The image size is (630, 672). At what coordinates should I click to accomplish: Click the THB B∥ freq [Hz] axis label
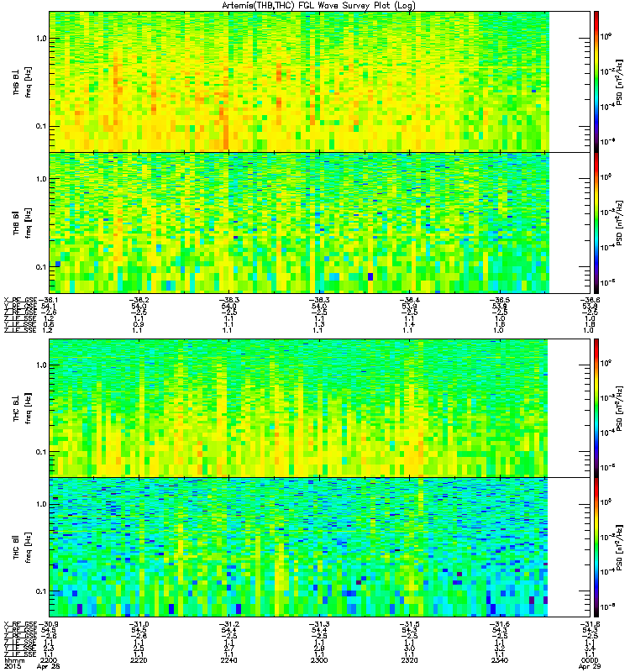pyautogui.click(x=23, y=223)
